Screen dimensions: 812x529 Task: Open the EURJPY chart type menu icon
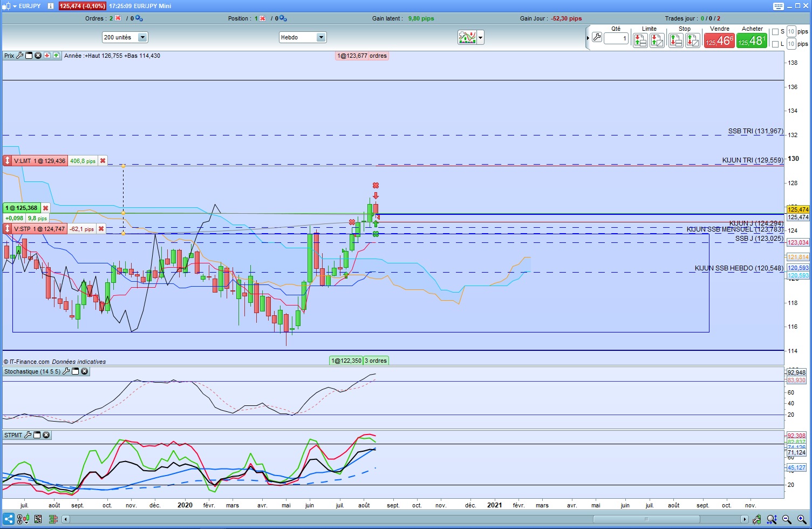[x=6, y=6]
